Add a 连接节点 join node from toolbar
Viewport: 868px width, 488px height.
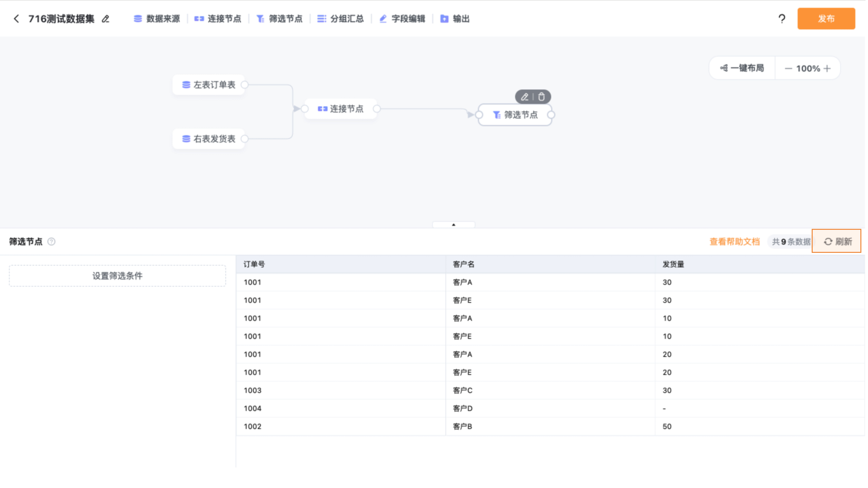(x=218, y=19)
